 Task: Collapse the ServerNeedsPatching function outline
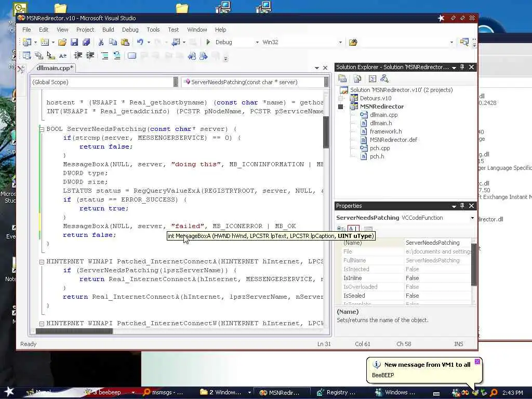(x=42, y=129)
